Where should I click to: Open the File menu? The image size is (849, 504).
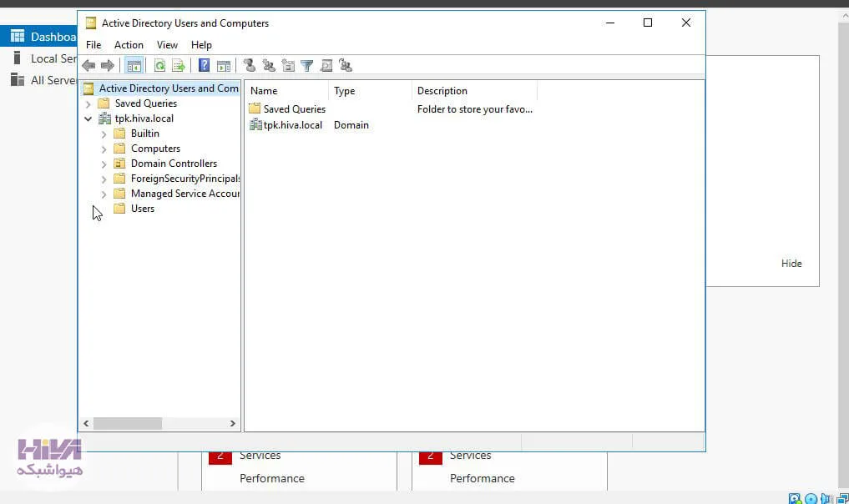93,45
